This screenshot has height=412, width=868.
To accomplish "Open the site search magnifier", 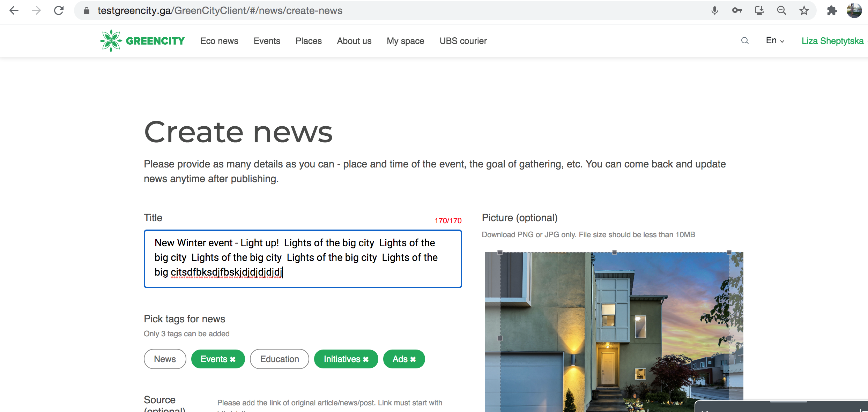I will (744, 40).
